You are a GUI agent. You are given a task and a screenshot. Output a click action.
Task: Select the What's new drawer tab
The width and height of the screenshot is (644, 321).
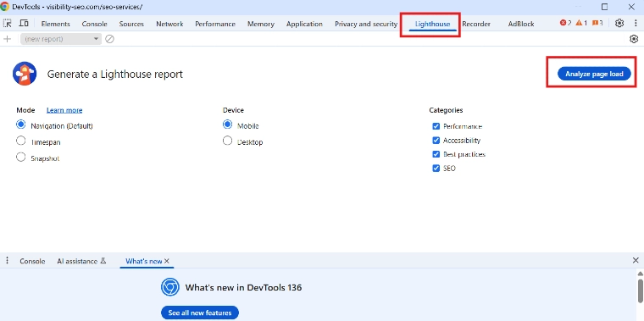tap(144, 261)
